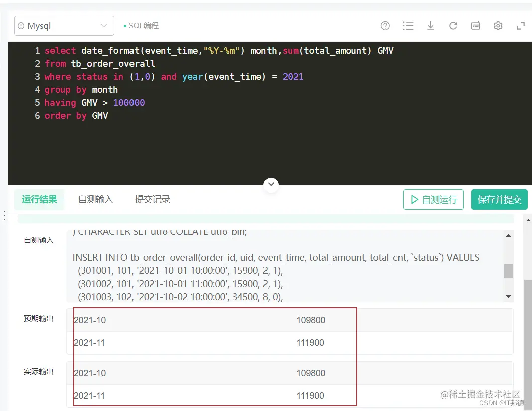Click the 自测运行 button
The height and width of the screenshot is (411, 532).
(433, 199)
